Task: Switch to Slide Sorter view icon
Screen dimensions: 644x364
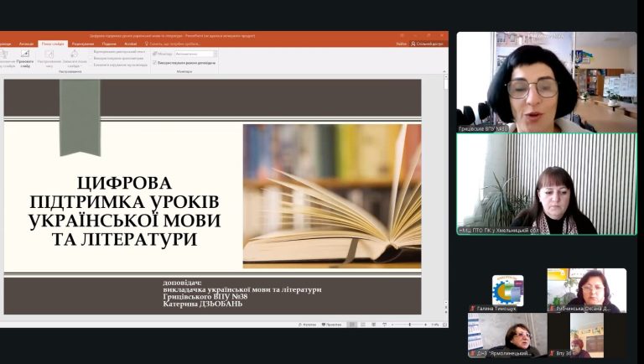Action: tap(362, 325)
